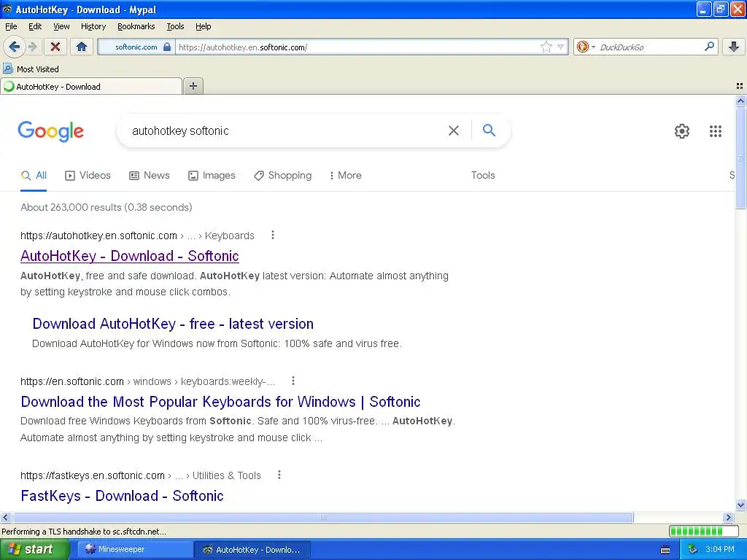The height and width of the screenshot is (560, 747).
Task: Click the vertical scrollbar down arrow
Action: 740,505
